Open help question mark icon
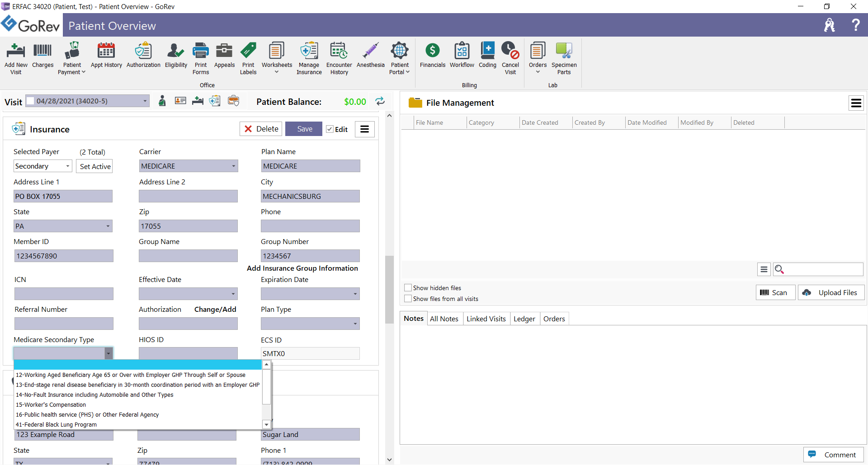 855,25
